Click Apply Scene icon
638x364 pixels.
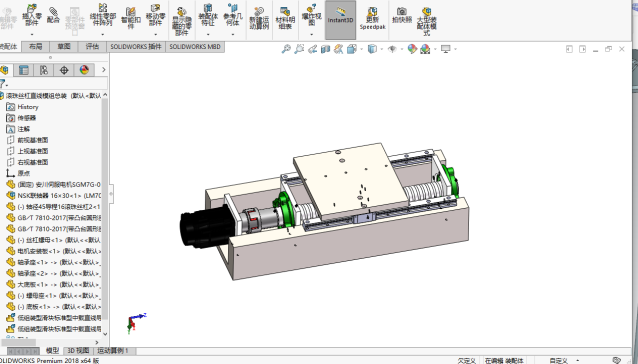click(425, 49)
